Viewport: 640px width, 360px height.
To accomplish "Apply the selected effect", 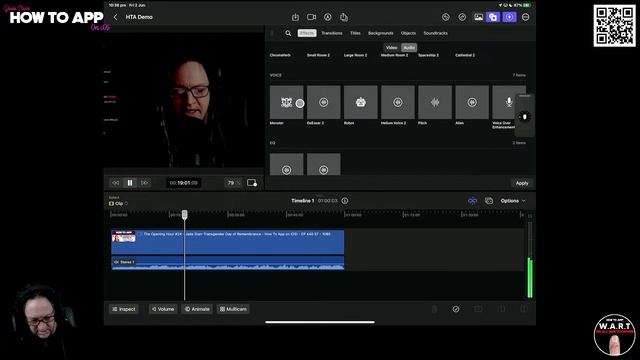I will (x=522, y=183).
